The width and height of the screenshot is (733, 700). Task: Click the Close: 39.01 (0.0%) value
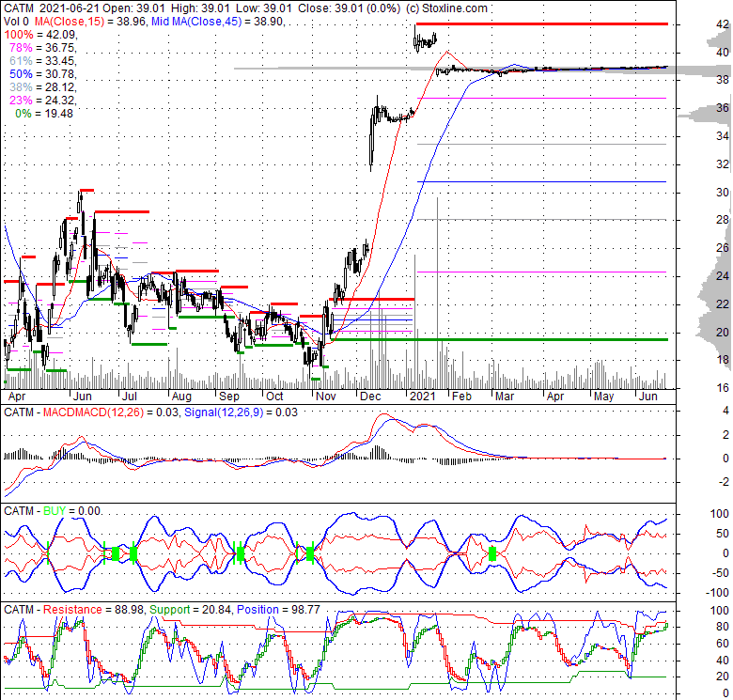pos(350,8)
